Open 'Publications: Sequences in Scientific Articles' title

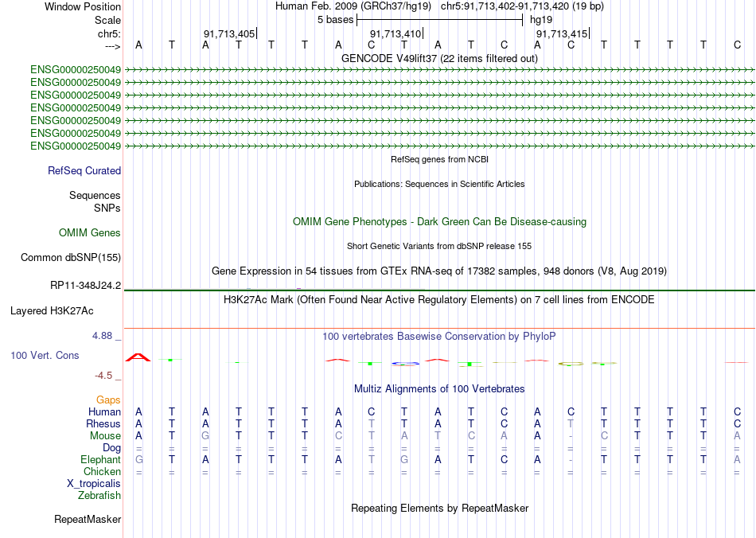click(439, 184)
